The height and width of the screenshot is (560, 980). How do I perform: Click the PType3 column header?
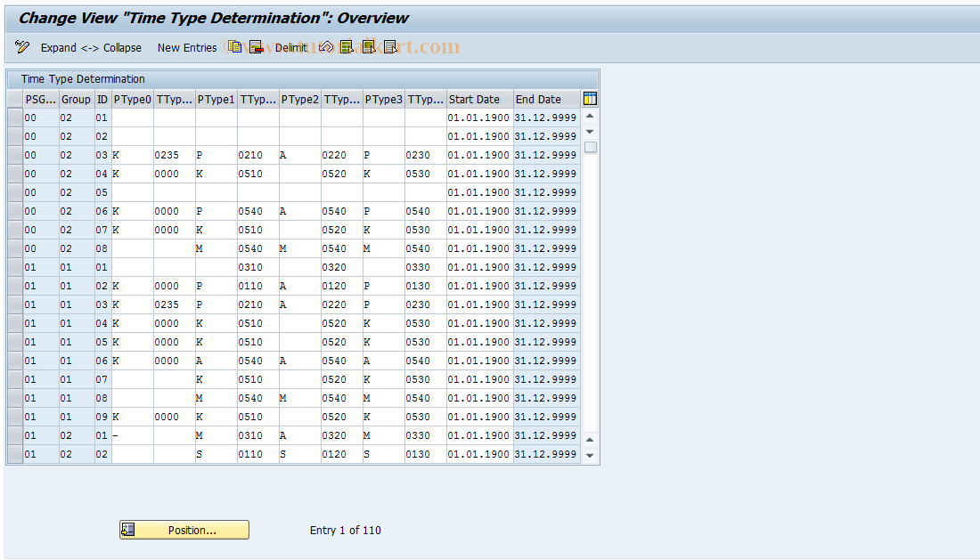click(384, 99)
